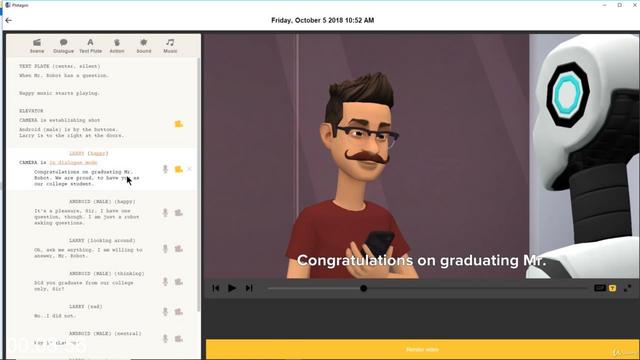Add Music to the plot
640x360 pixels.
click(170, 46)
